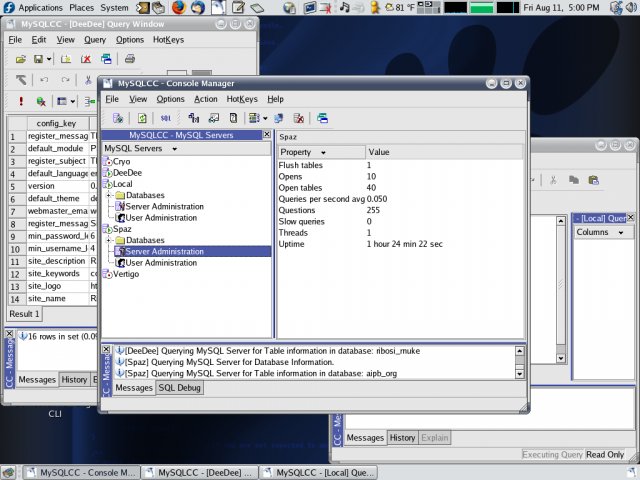Image resolution: width=640 pixels, height=480 pixels.
Task: Open the Action menu in Console Manager
Action: [206, 99]
